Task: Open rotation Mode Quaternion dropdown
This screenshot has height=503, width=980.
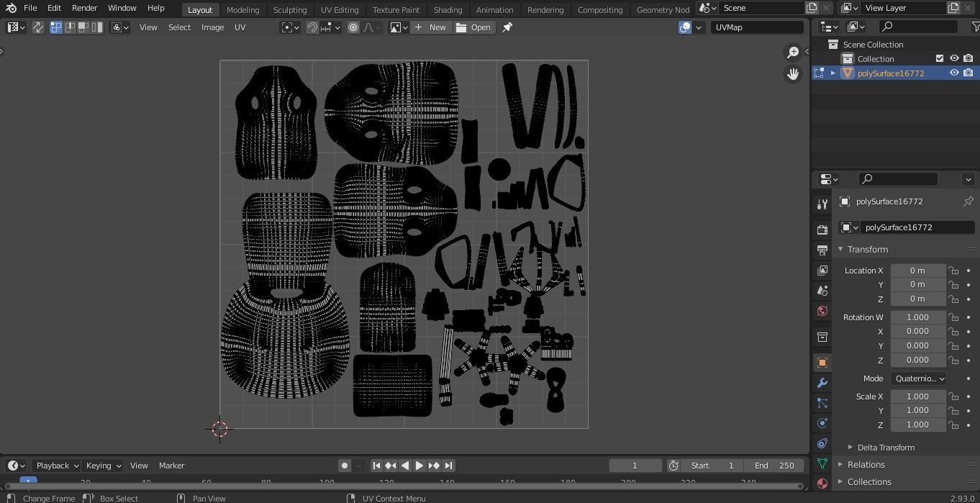Action: click(x=918, y=379)
